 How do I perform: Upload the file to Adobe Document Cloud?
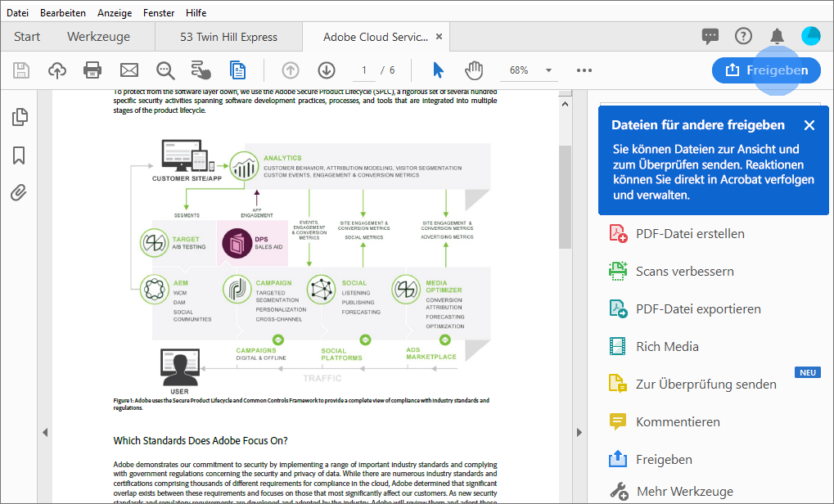(57, 70)
